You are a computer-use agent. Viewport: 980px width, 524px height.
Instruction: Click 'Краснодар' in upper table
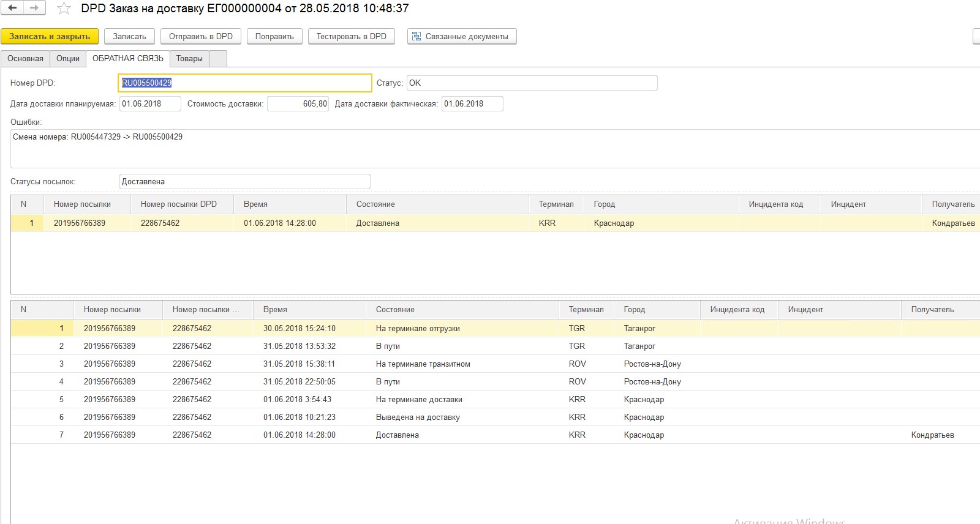coord(614,223)
